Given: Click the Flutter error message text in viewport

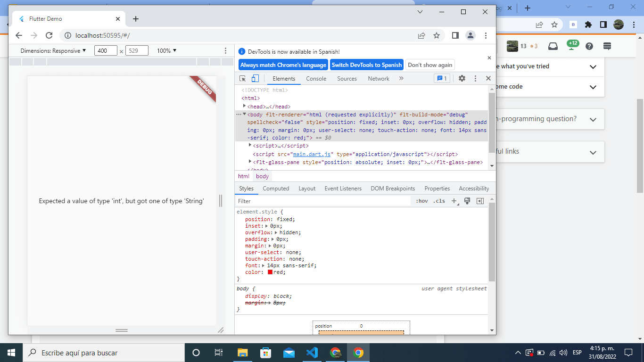Looking at the screenshot, I should click(122, 201).
